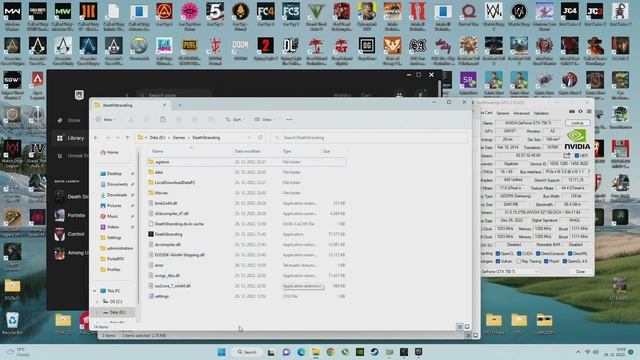Toggle the Ray Tracing checkbox in GPU-Z

519,261
